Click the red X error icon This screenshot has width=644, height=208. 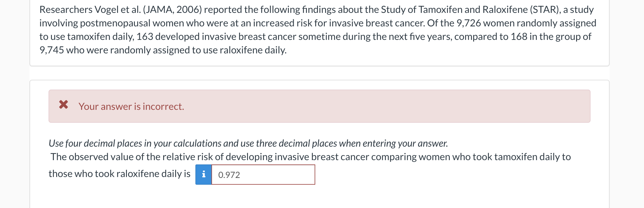64,105
